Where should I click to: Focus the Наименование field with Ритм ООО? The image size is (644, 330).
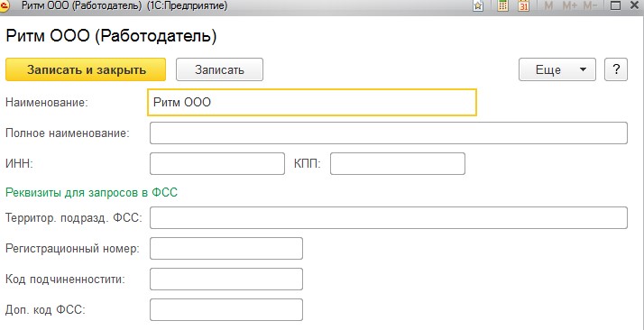click(312, 102)
